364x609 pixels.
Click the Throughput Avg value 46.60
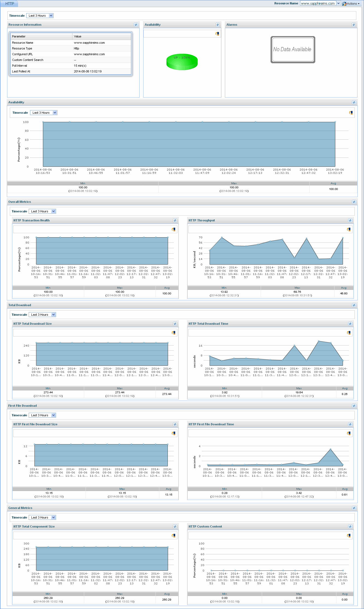pyautogui.click(x=344, y=293)
